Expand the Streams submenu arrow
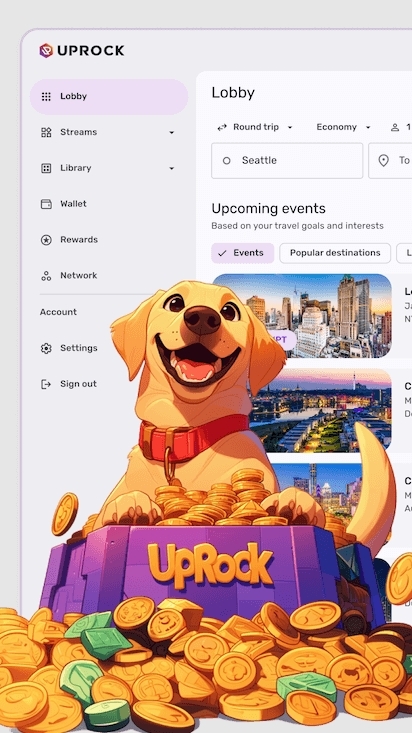412x733 pixels. [x=172, y=133]
